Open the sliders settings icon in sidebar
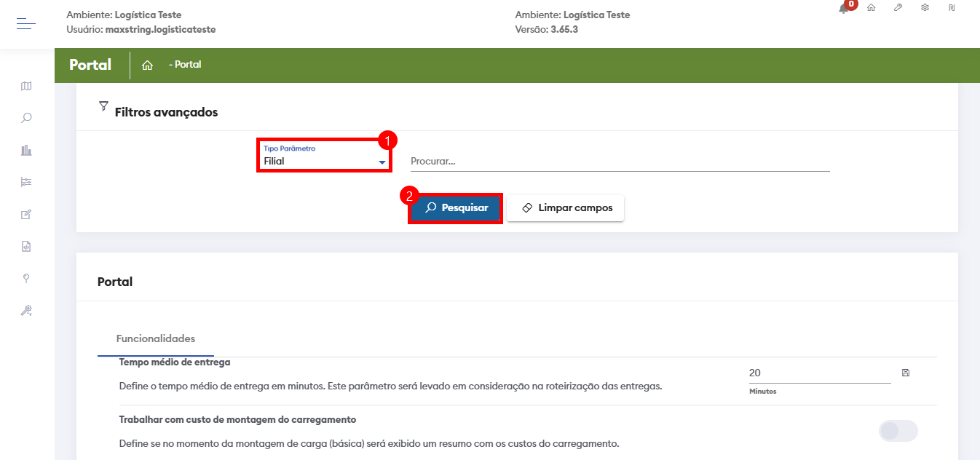Viewport: 980px width, 460px height. click(x=27, y=182)
